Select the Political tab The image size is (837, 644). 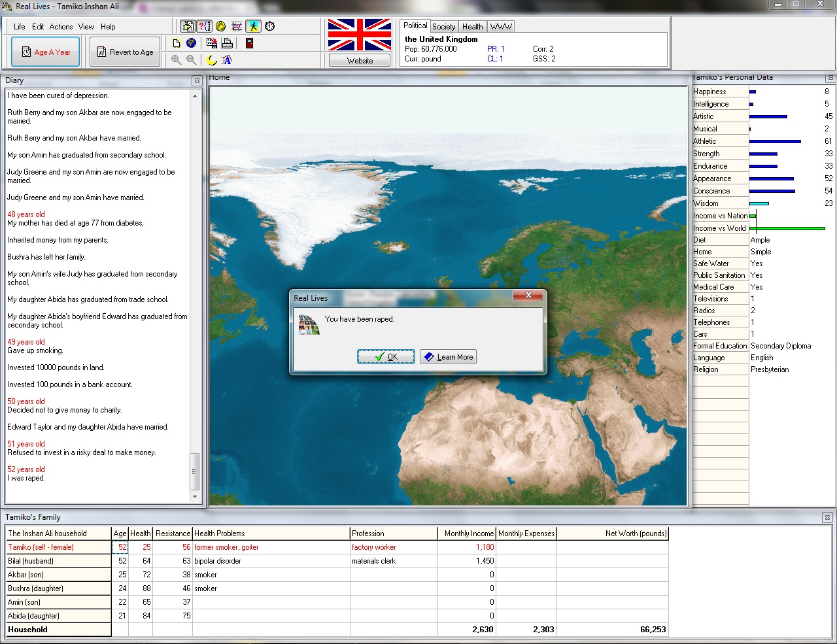coord(415,25)
